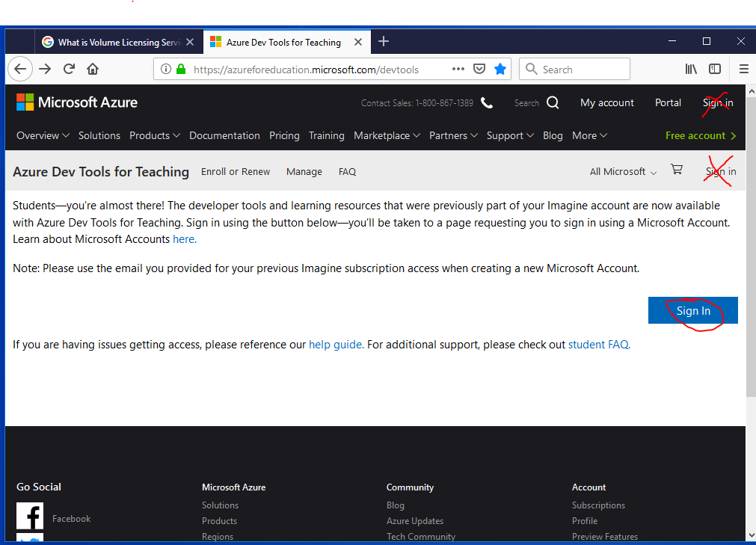Click into the browser Search box
This screenshot has height=545, width=756.
point(575,69)
